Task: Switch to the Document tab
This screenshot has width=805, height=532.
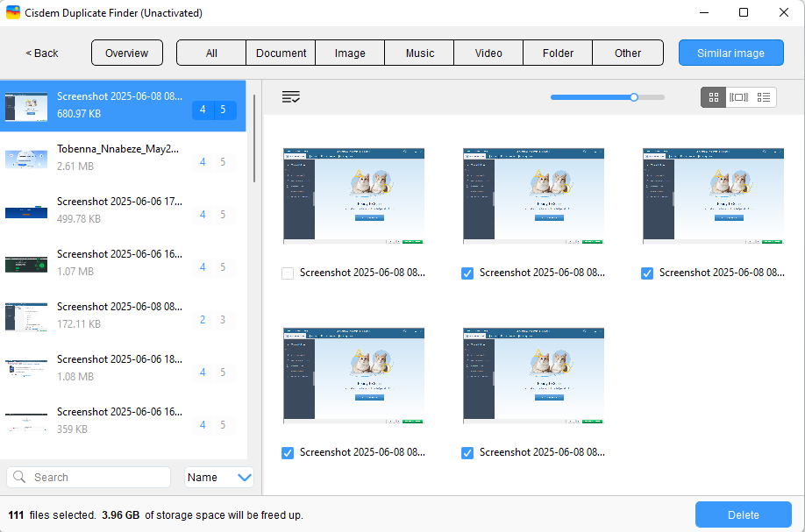Action: (x=281, y=53)
